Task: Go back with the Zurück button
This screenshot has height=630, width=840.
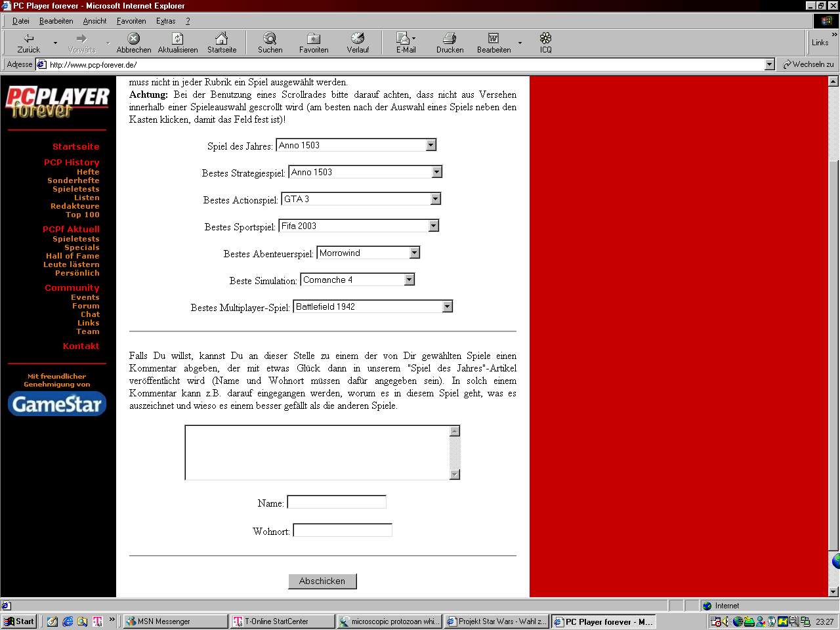Action: pos(28,43)
